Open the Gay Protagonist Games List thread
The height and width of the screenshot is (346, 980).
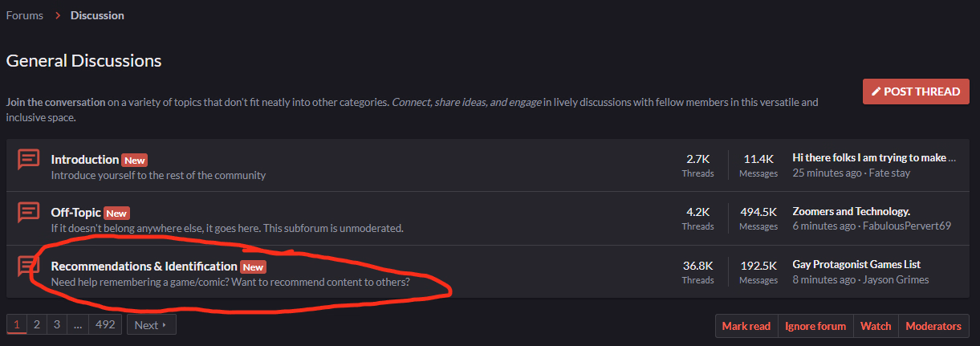point(856,264)
